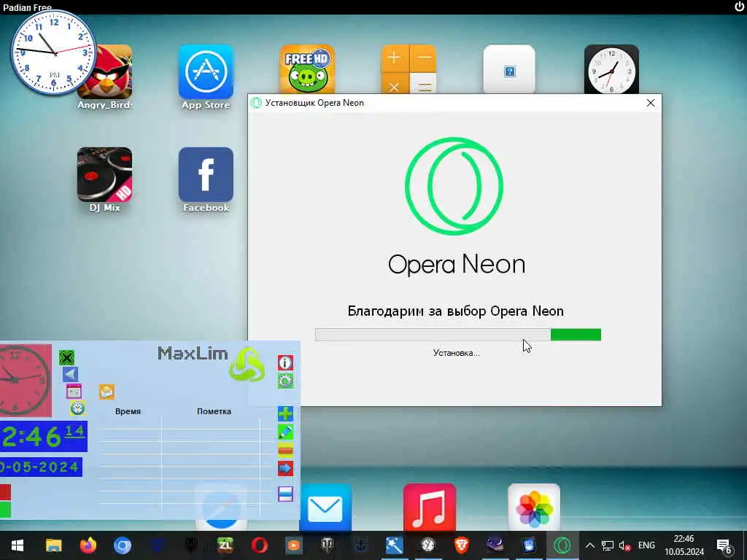The width and height of the screenshot is (747, 560).
Task: Open the orange calculator app icon
Action: (409, 69)
